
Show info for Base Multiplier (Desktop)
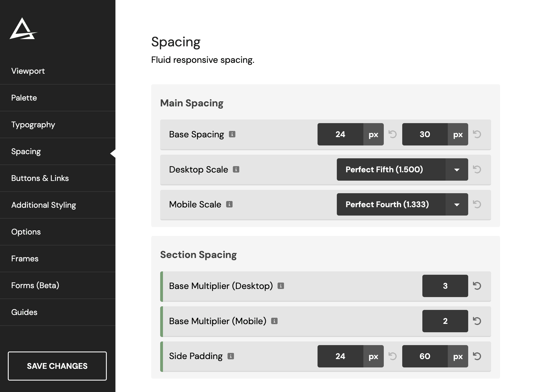(281, 286)
